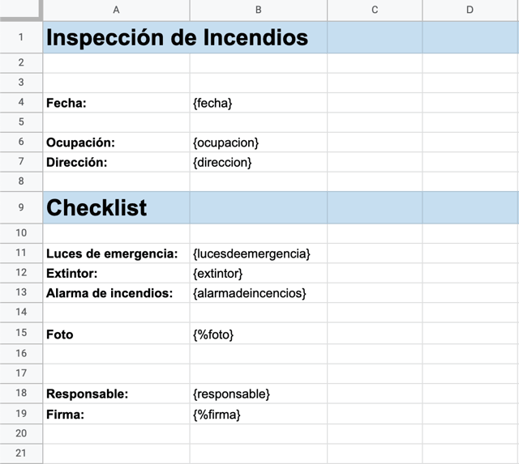Click the Checklist heading cell
This screenshot has height=464, width=519.
pos(116,207)
